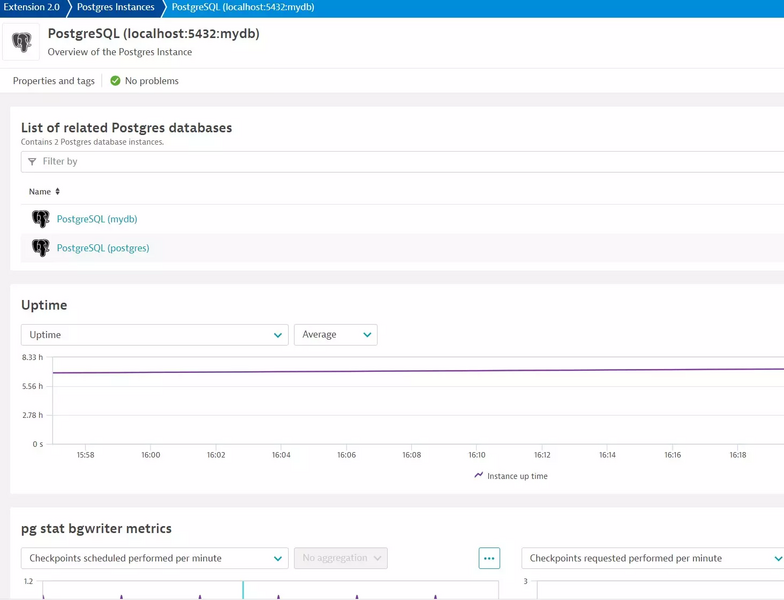Open the three-dots menu for bgwriter chart
This screenshot has width=784, height=600.
coord(489,559)
